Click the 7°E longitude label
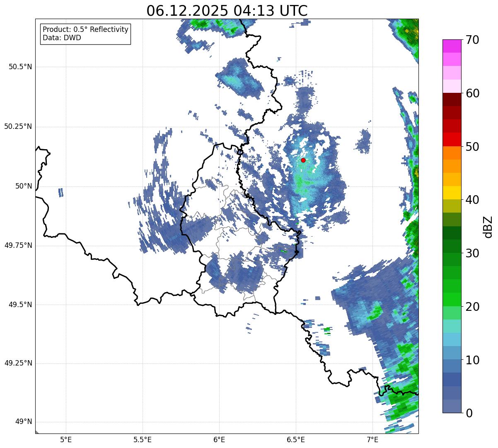 click(372, 440)
